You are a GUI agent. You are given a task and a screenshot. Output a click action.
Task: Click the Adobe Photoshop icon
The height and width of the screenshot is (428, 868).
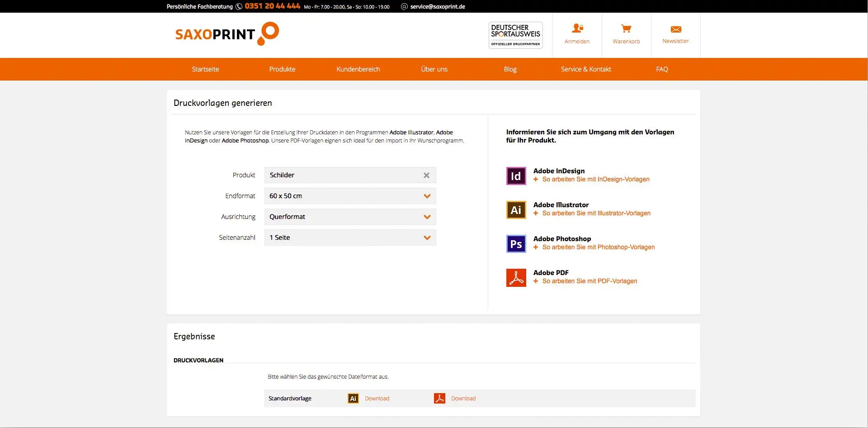(516, 244)
